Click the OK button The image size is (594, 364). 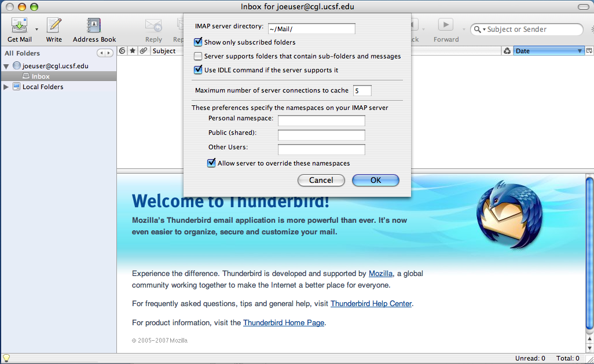point(375,181)
